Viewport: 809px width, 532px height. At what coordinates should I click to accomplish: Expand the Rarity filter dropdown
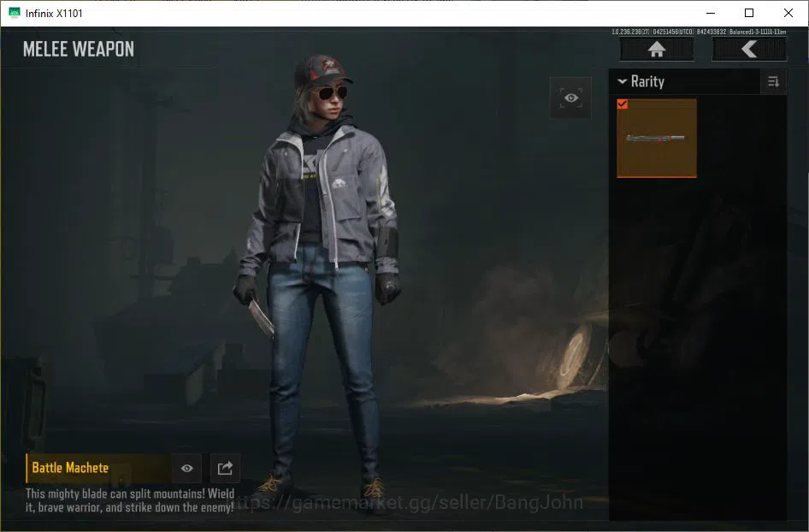641,81
